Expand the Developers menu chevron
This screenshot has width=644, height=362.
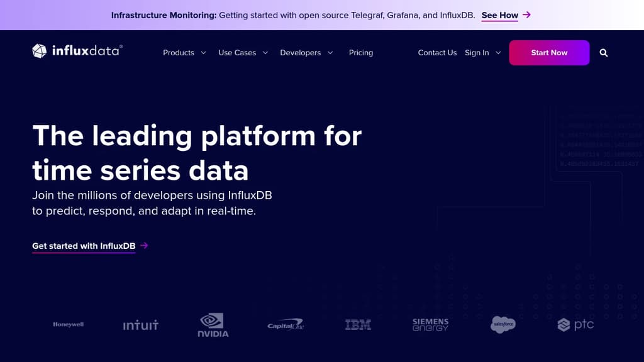pos(331,53)
